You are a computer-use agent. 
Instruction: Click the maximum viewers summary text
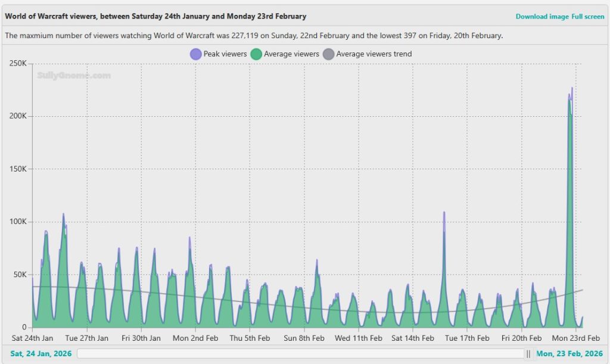tap(254, 36)
